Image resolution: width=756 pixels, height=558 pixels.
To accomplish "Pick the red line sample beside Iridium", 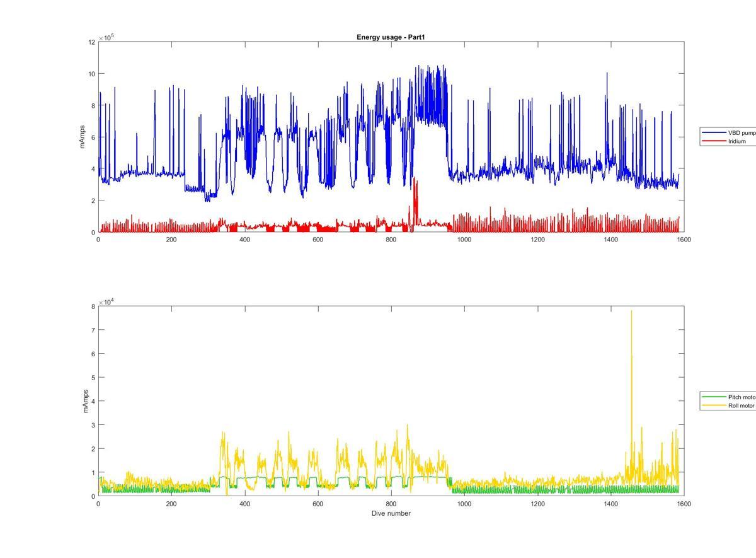I will 715,141.
